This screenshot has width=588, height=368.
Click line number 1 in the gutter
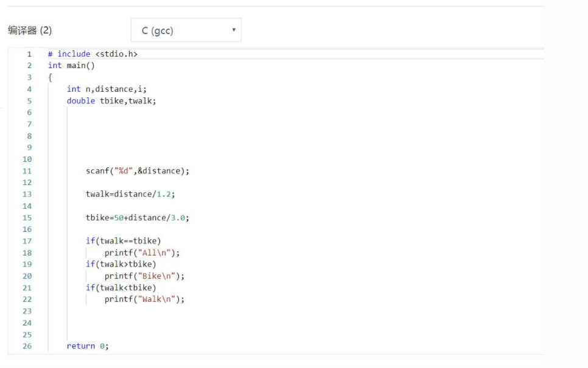pyautogui.click(x=29, y=54)
